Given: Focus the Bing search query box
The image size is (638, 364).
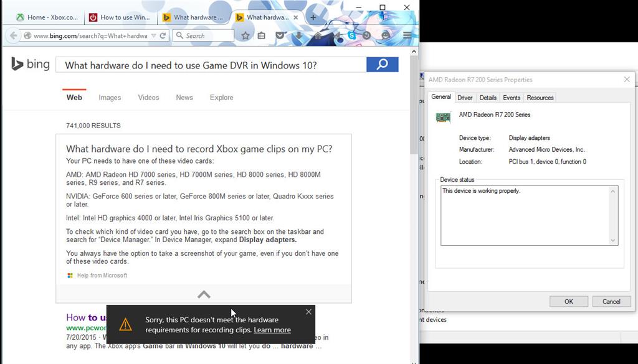Looking at the screenshot, I should 211,65.
